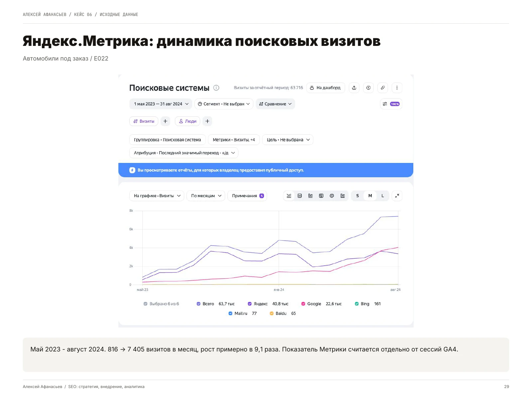
Task: Select chart size M
Action: (370, 196)
